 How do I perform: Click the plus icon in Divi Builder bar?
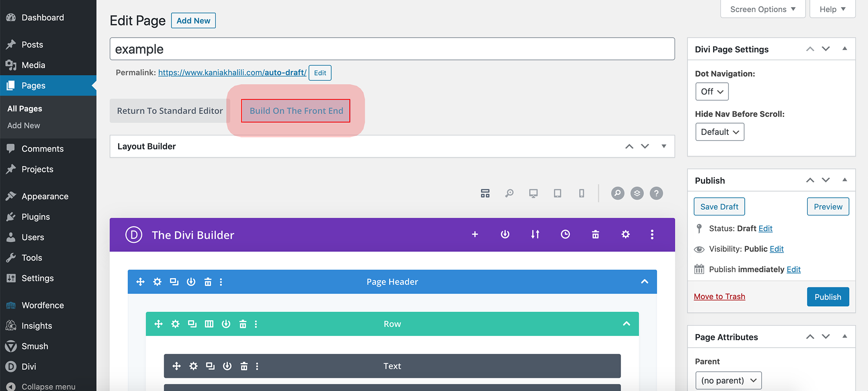pyautogui.click(x=475, y=235)
